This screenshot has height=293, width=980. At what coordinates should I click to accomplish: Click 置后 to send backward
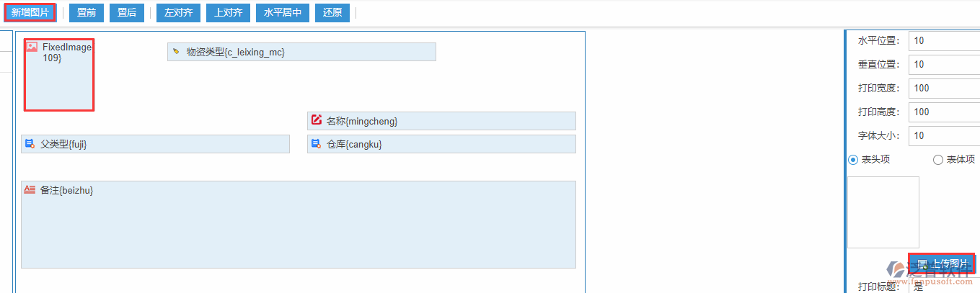(127, 13)
